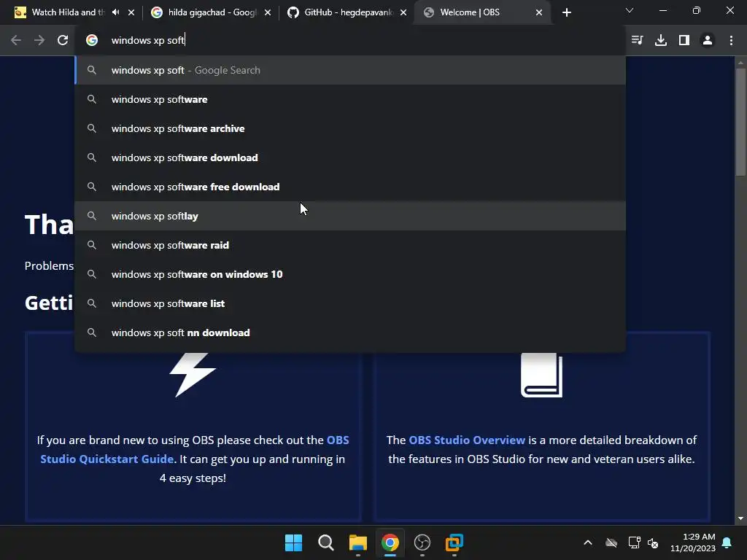Click the muted volume tray icon
747x560 pixels.
tap(653, 542)
